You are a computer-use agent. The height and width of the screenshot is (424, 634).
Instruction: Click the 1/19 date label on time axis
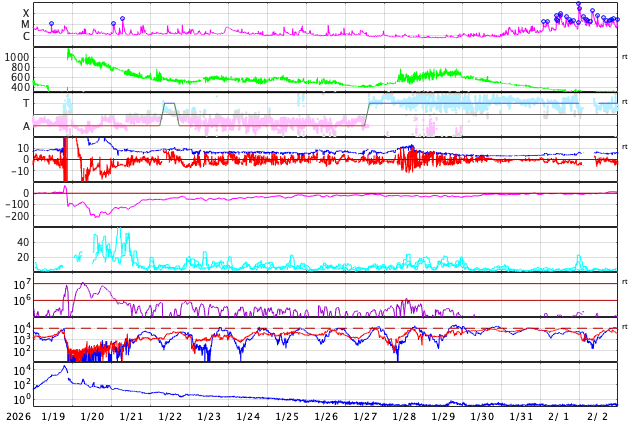53,416
